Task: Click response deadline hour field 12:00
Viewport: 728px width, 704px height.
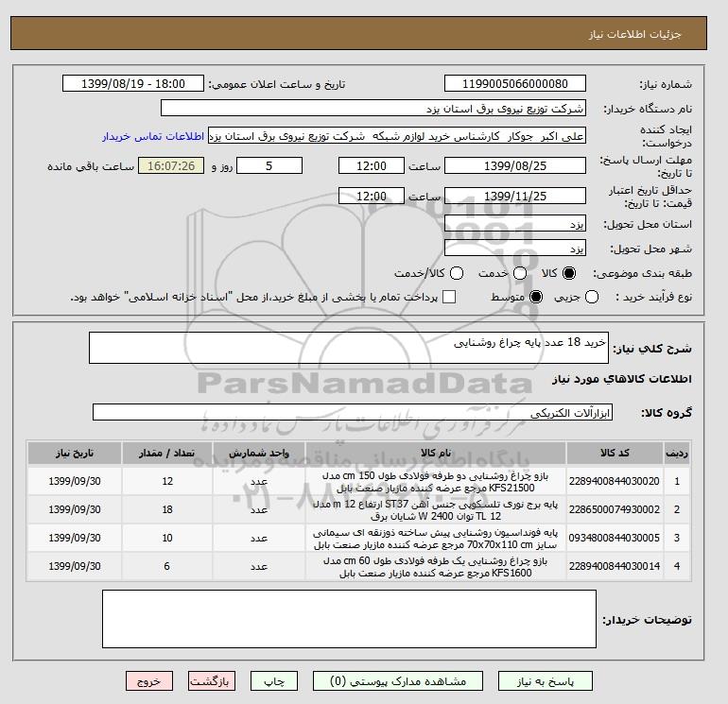Action: point(372,165)
